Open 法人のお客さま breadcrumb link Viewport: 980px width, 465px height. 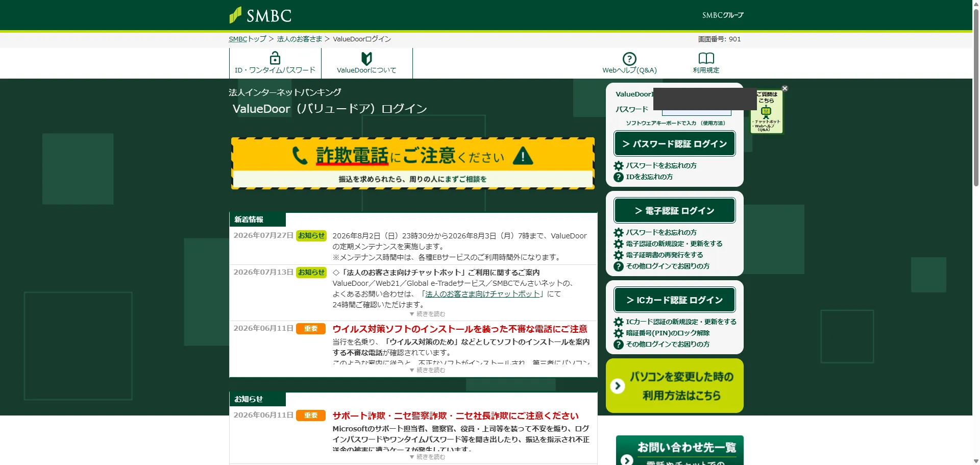point(300,39)
